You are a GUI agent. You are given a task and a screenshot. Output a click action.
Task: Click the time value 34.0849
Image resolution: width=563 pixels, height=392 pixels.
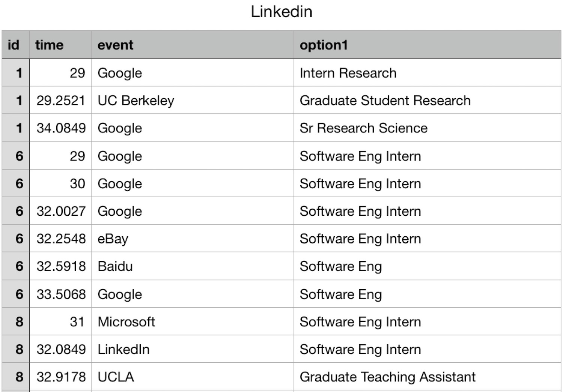[x=61, y=128]
